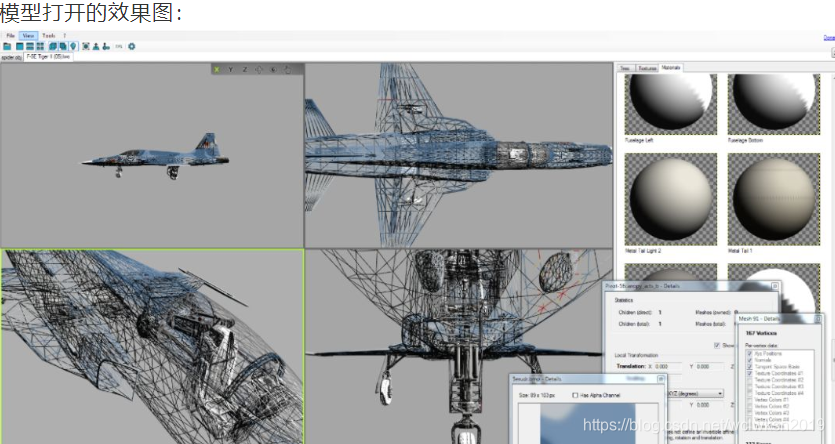835x444 pixels.
Task: Toggle Texture Coordinates #2 checkbox
Action: tap(750, 380)
